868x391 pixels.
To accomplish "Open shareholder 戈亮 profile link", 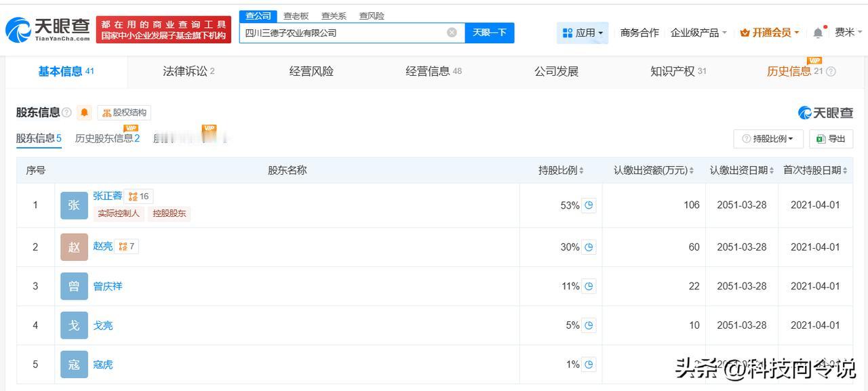I will coord(103,325).
